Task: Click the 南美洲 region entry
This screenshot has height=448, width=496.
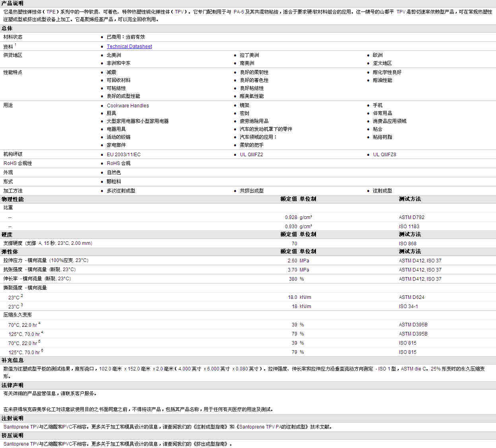Action: (247, 63)
